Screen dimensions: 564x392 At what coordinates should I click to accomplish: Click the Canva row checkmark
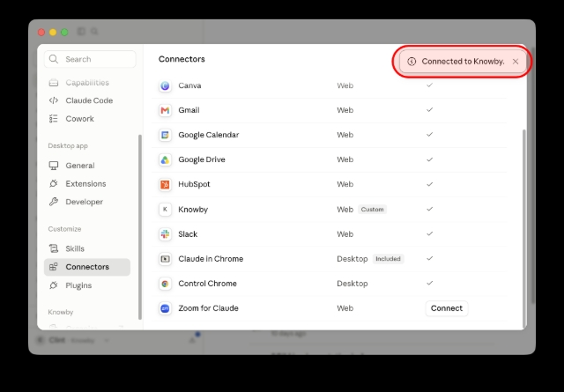[x=429, y=85]
